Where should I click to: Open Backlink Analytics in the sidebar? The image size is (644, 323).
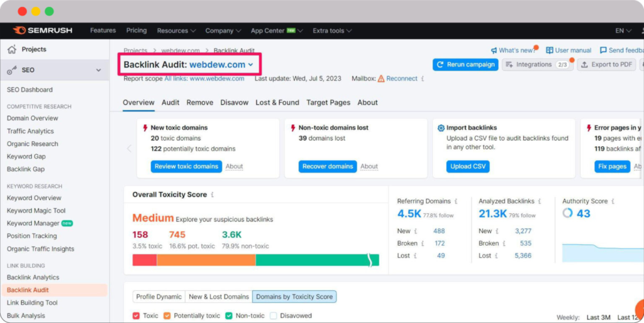pyautogui.click(x=33, y=278)
